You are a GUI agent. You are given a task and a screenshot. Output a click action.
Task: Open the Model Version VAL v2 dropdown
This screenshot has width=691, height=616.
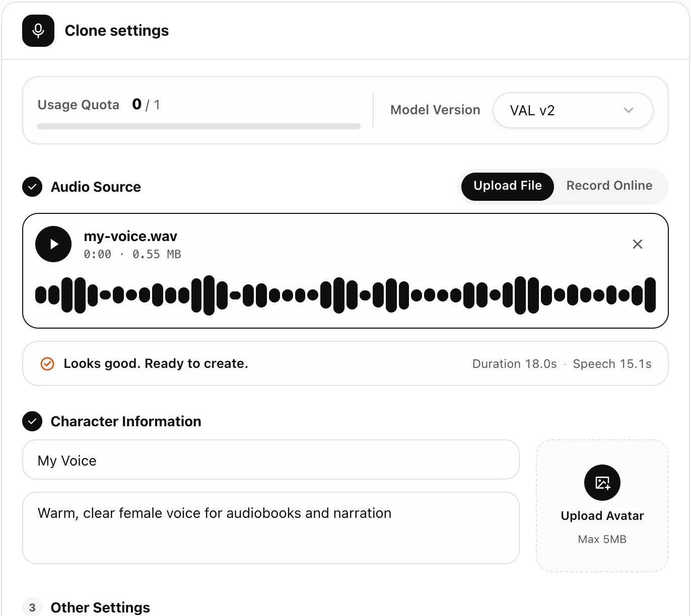tap(573, 110)
